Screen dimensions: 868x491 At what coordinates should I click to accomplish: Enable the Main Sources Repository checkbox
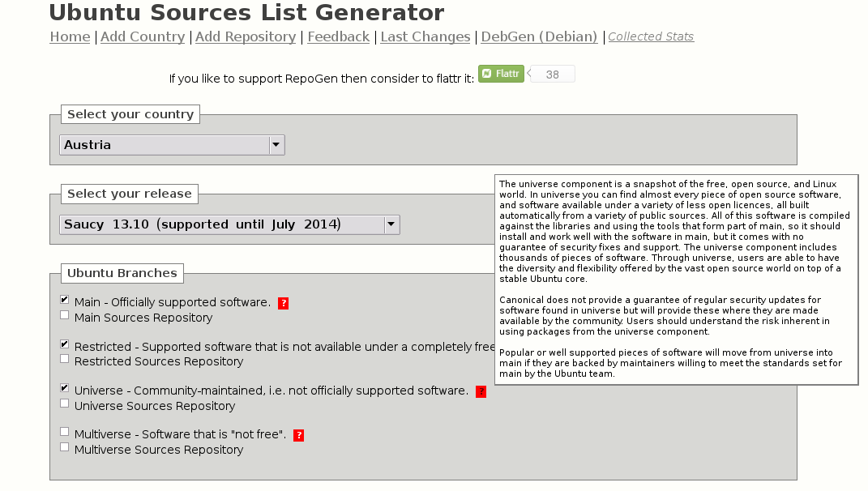[x=64, y=314]
